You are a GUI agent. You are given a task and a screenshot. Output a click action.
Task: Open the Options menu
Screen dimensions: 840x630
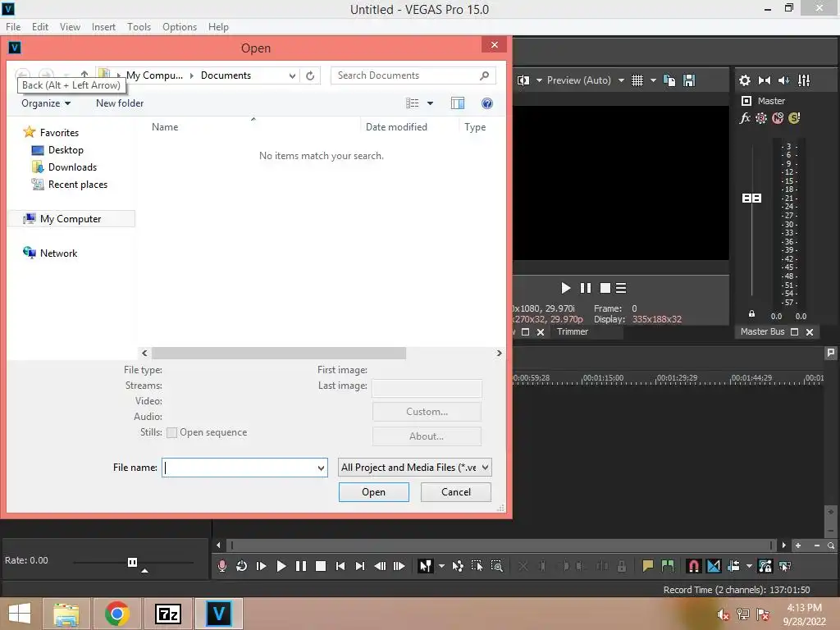point(180,27)
